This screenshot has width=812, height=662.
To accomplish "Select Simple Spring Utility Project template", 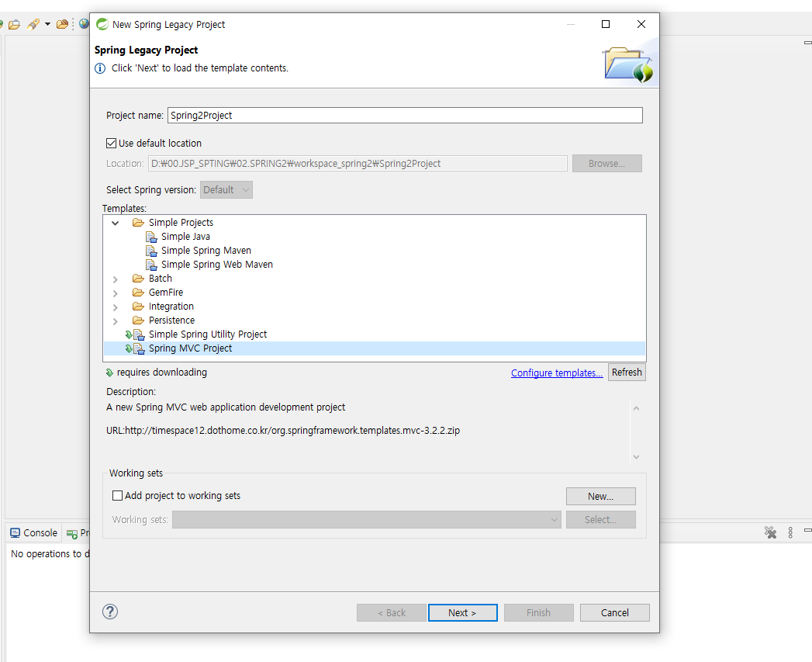I will pos(208,334).
